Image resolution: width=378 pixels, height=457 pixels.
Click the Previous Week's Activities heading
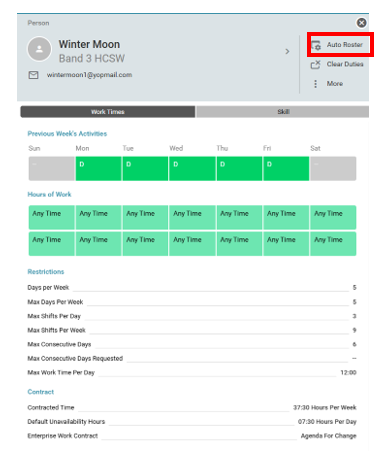pos(67,134)
